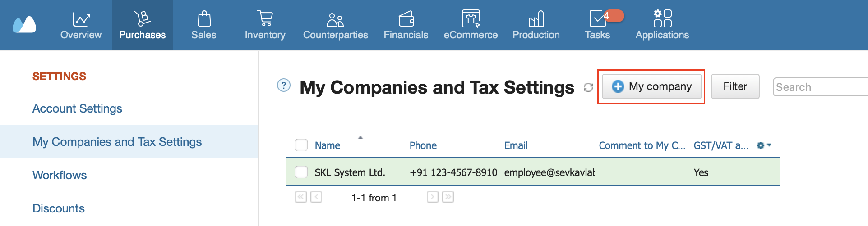Open eCommerce storefront icon
This screenshot has width=868, height=226.
pos(471,19)
